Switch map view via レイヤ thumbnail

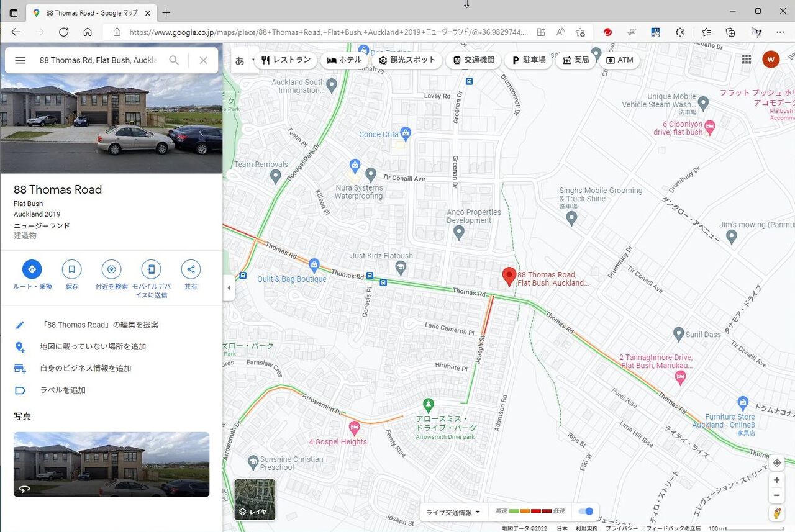(x=255, y=499)
